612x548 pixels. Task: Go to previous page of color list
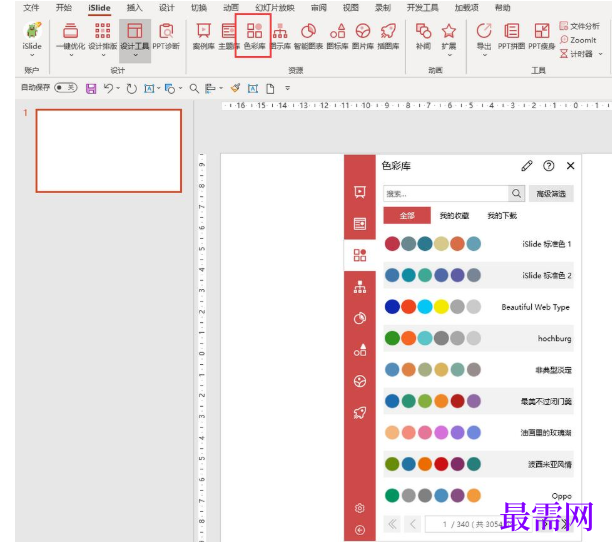(x=413, y=524)
